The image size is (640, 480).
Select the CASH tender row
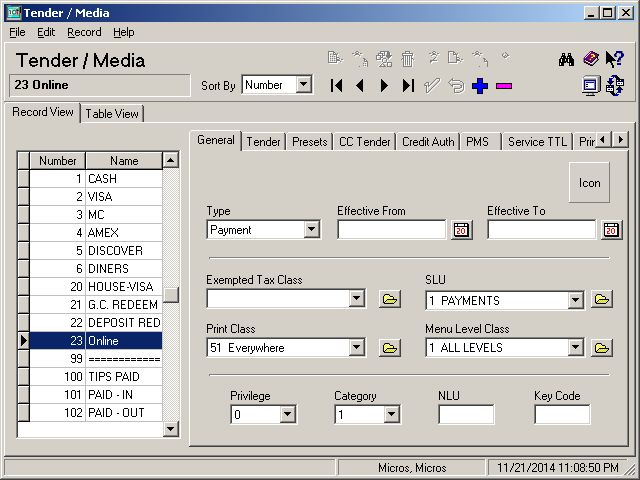[96, 179]
